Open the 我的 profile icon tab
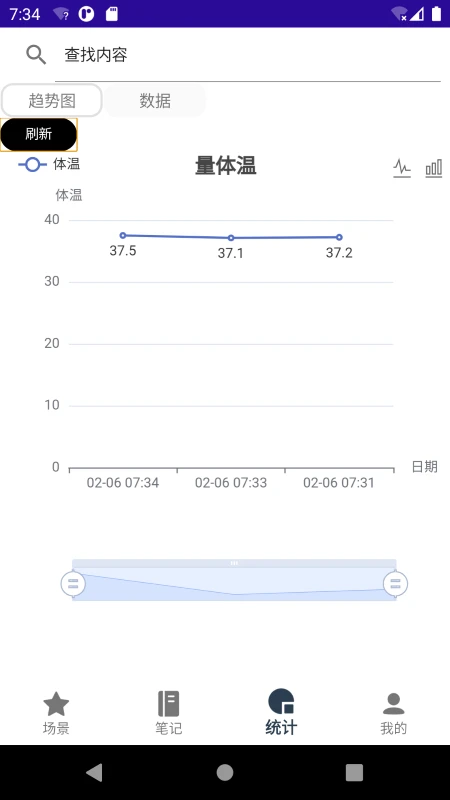The height and width of the screenshot is (800, 450). pos(393,704)
